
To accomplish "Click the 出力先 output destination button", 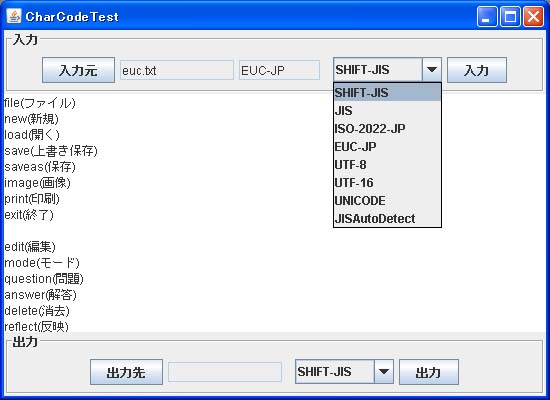I will pyautogui.click(x=126, y=372).
